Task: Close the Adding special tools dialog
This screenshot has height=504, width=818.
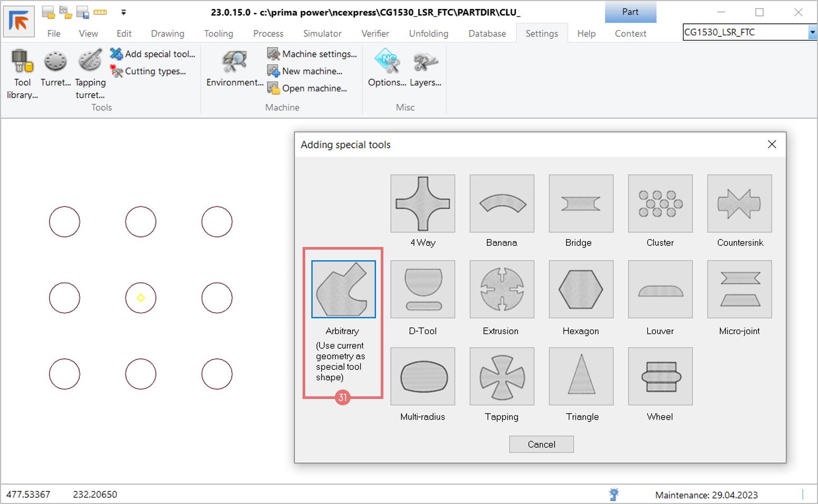Action: tap(772, 145)
